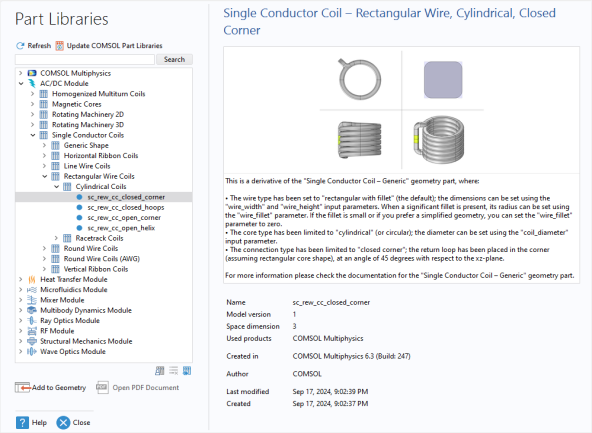Image resolution: width=592 pixels, height=433 pixels.
Task: Click the Add to Geometry icon
Action: tap(23, 387)
